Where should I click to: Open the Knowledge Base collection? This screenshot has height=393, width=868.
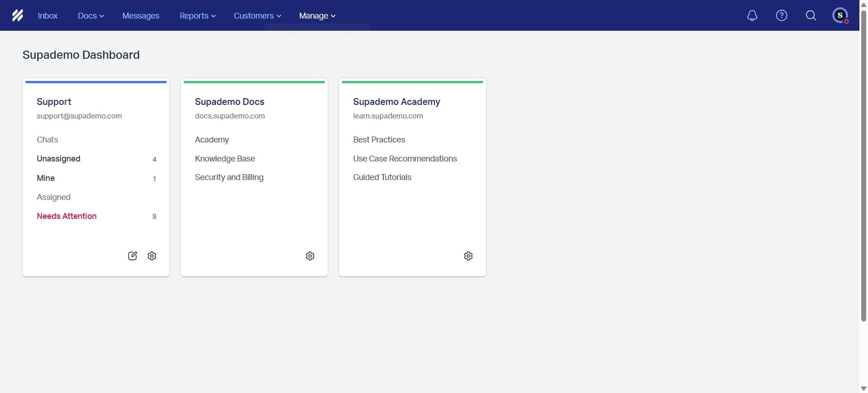(x=225, y=159)
